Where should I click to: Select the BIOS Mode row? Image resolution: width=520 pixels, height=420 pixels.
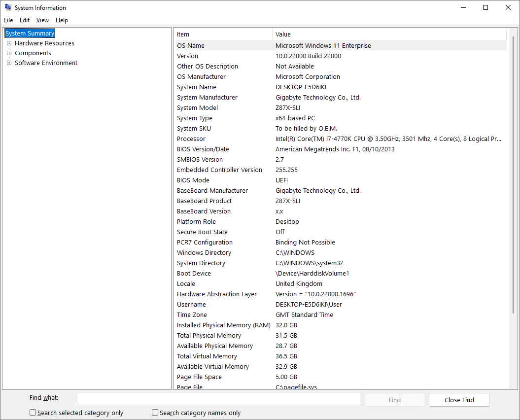pos(341,180)
